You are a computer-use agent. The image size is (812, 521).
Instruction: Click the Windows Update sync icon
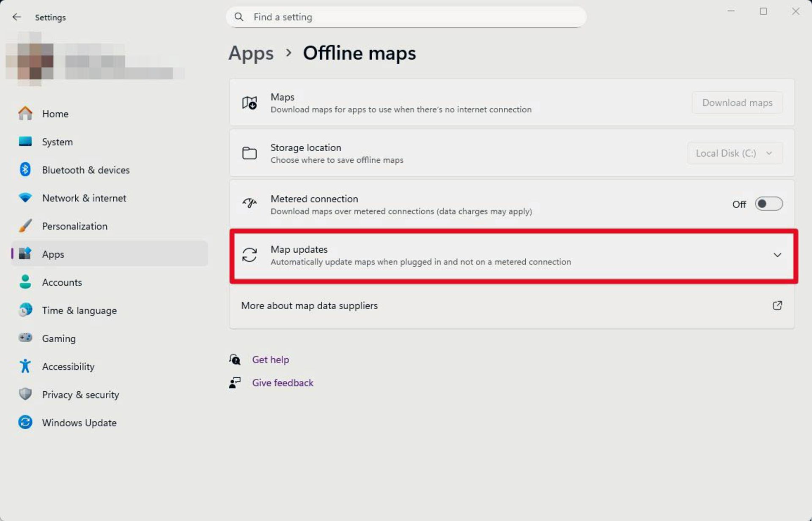click(x=25, y=423)
